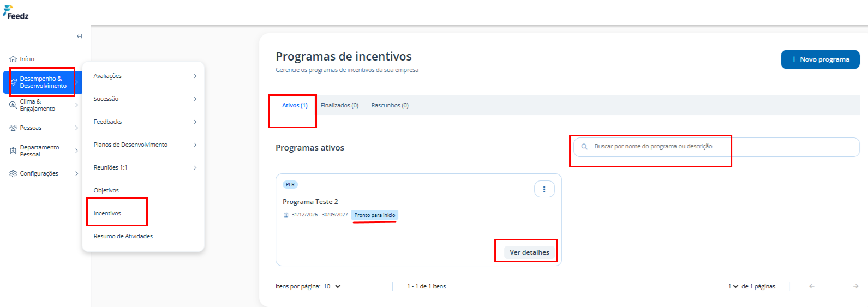Open the page number dropdown
This screenshot has height=307, width=868.
click(x=733, y=286)
